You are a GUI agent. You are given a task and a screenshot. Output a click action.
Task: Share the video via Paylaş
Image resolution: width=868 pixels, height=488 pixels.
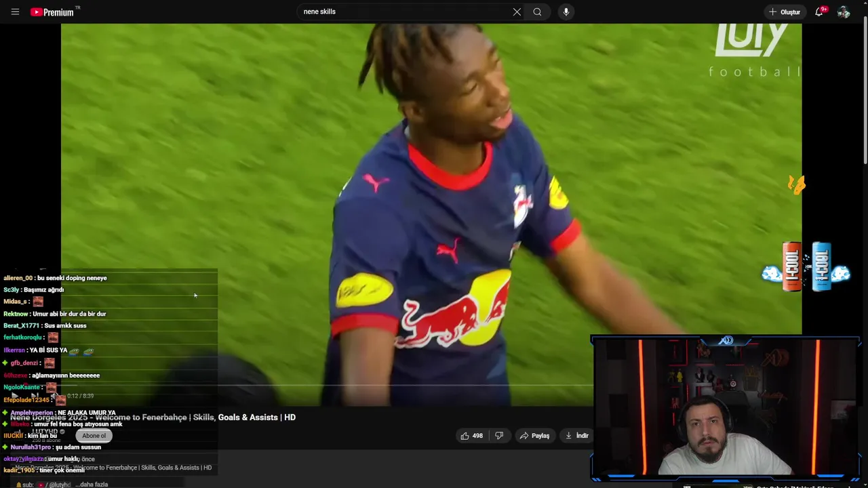(534, 436)
